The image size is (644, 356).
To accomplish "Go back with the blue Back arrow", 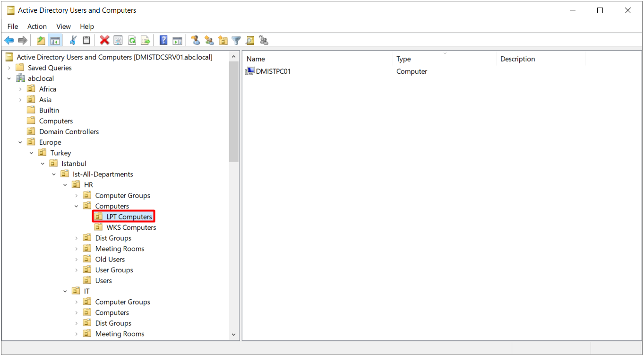I will click(9, 41).
